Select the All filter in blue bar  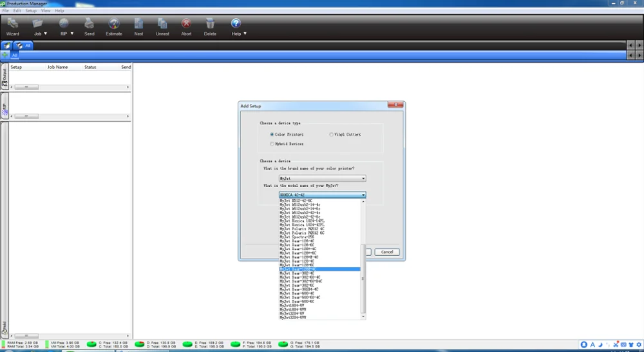(x=15, y=55)
